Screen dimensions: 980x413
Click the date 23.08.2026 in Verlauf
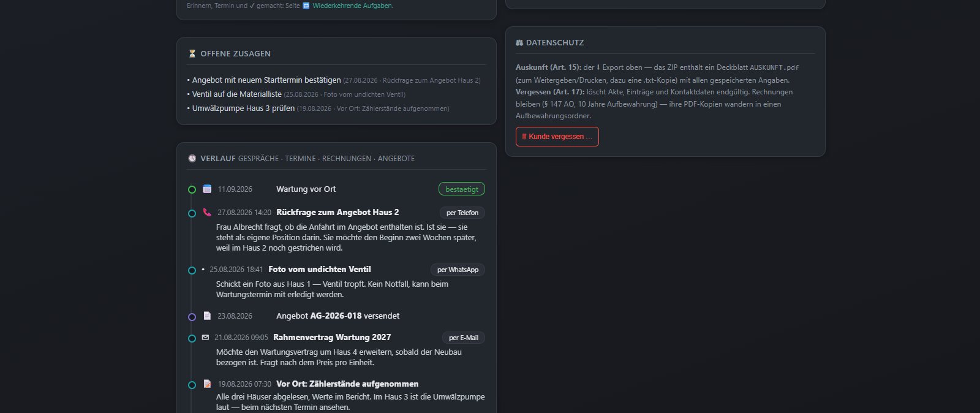(x=235, y=316)
